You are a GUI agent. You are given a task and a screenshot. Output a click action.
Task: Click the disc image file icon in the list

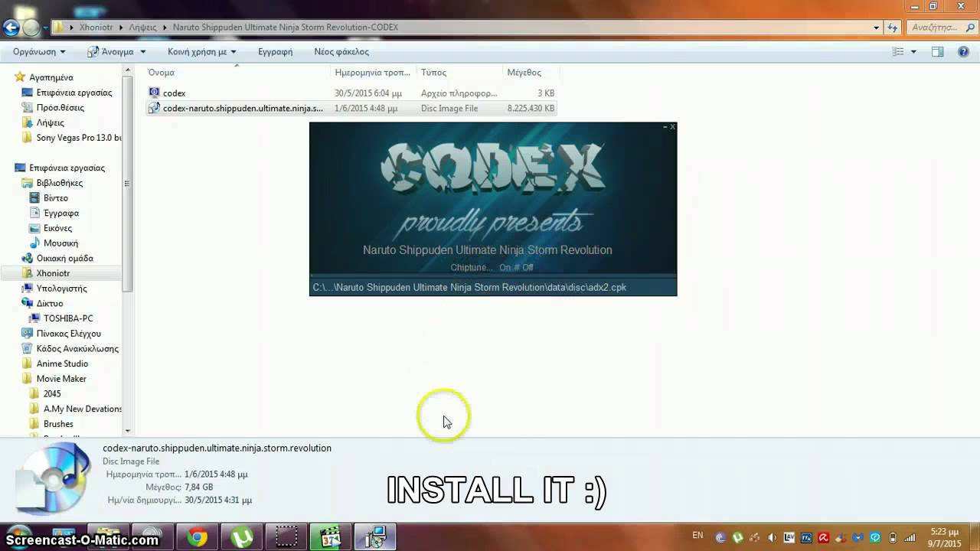[x=154, y=108]
